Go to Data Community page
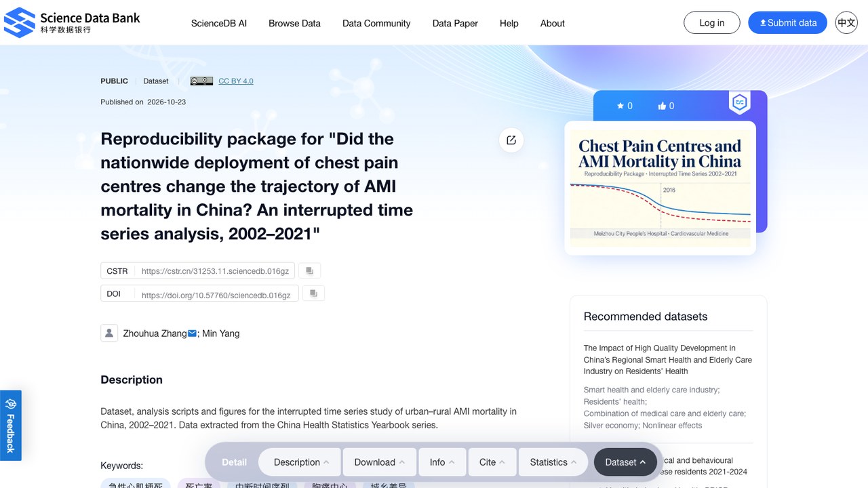The height and width of the screenshot is (488, 868). [x=376, y=23]
